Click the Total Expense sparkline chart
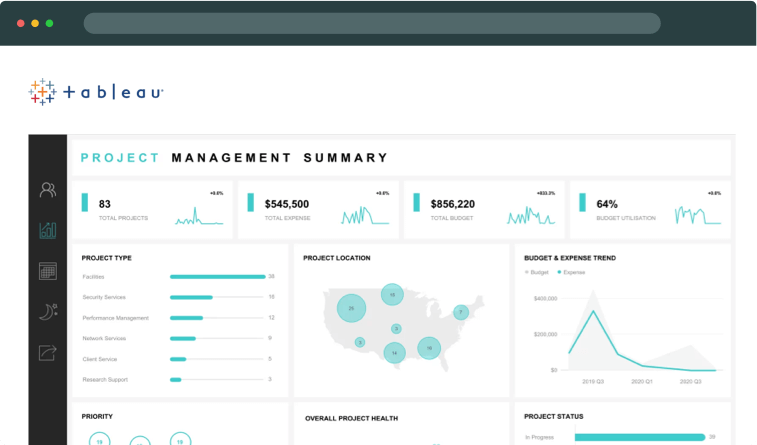 coord(365,216)
